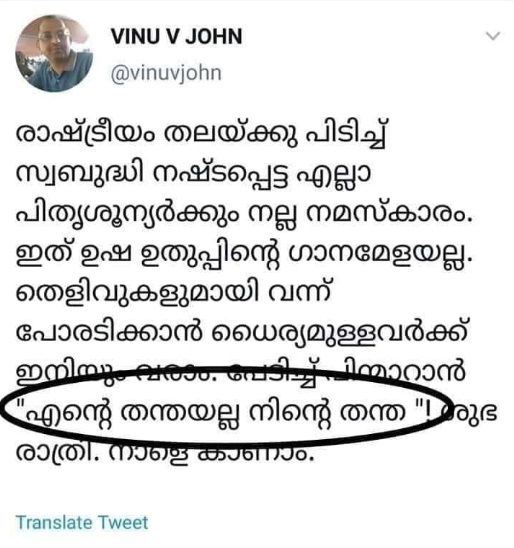Click the VINU V JOHN display name
514x548 pixels.
176,37
